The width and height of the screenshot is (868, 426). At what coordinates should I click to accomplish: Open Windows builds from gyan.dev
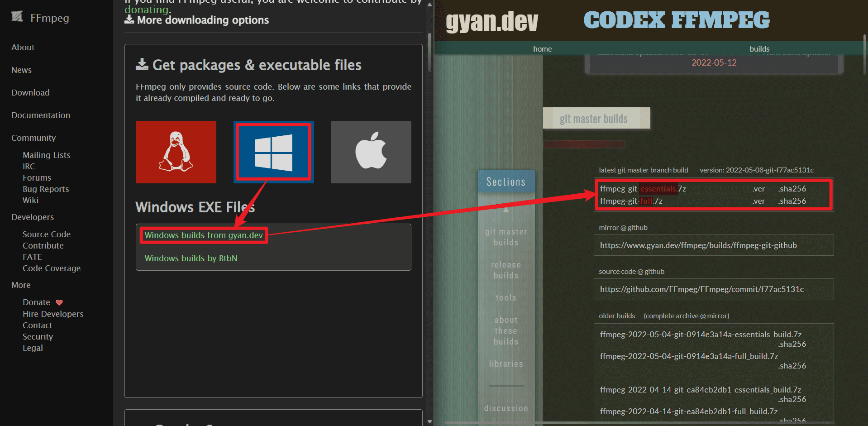tap(204, 235)
